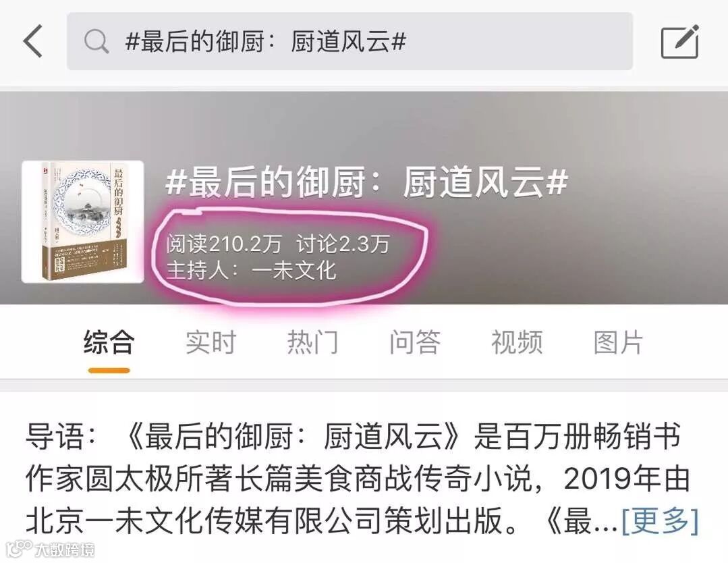
Task: Switch to the 图片 tab
Action: tap(619, 342)
